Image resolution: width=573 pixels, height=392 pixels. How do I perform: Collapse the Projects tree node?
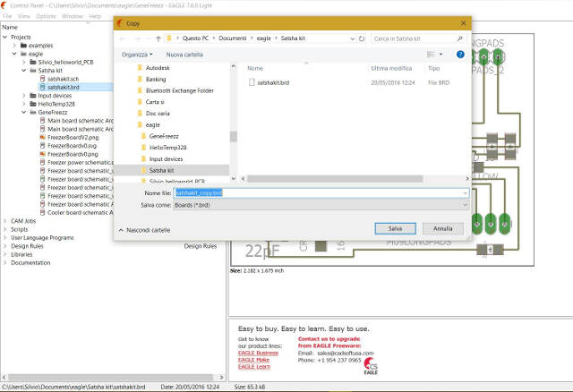(5, 38)
